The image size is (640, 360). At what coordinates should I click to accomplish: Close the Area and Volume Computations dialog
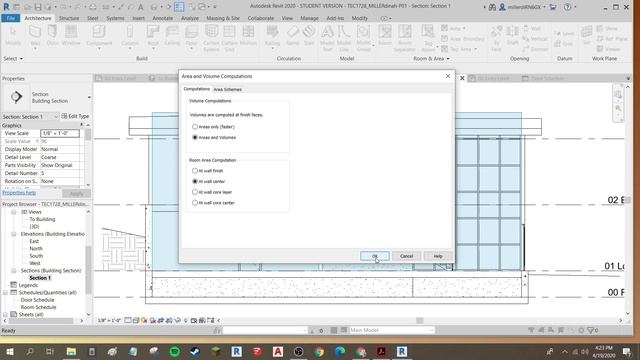[448, 76]
